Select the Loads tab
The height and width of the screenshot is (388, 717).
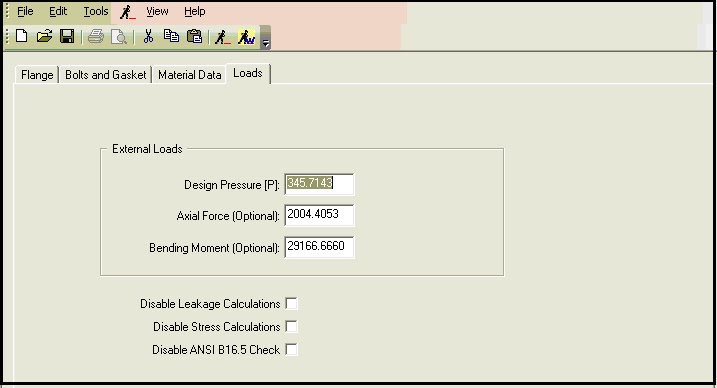coord(248,73)
